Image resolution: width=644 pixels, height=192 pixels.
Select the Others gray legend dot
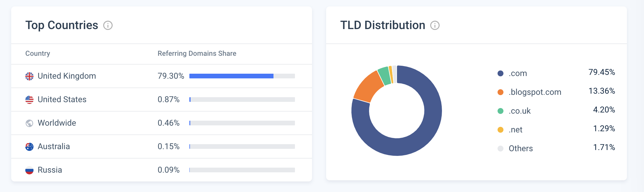coord(500,149)
